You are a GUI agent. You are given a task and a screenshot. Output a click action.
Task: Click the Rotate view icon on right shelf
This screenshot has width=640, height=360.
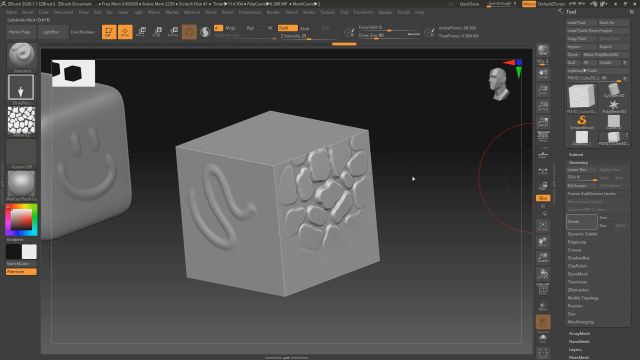tap(543, 273)
